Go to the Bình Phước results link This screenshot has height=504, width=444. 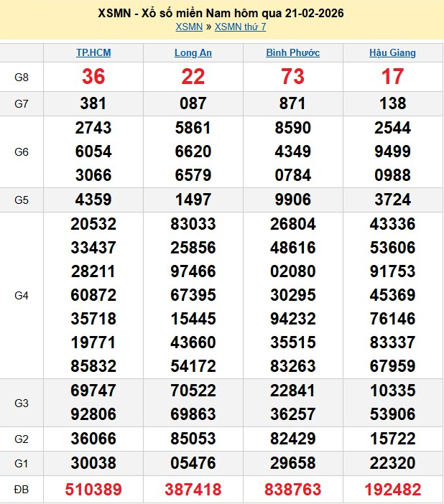(x=292, y=52)
